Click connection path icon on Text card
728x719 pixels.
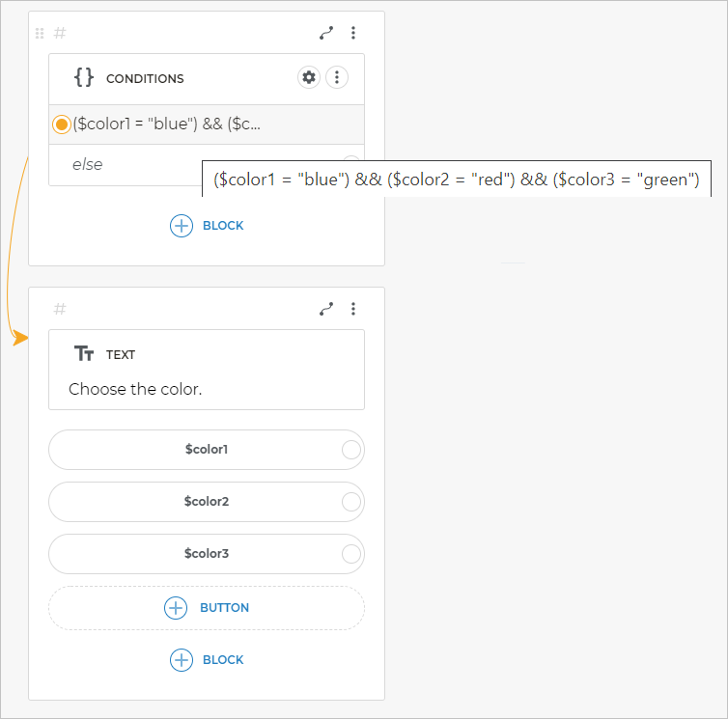[x=326, y=309]
